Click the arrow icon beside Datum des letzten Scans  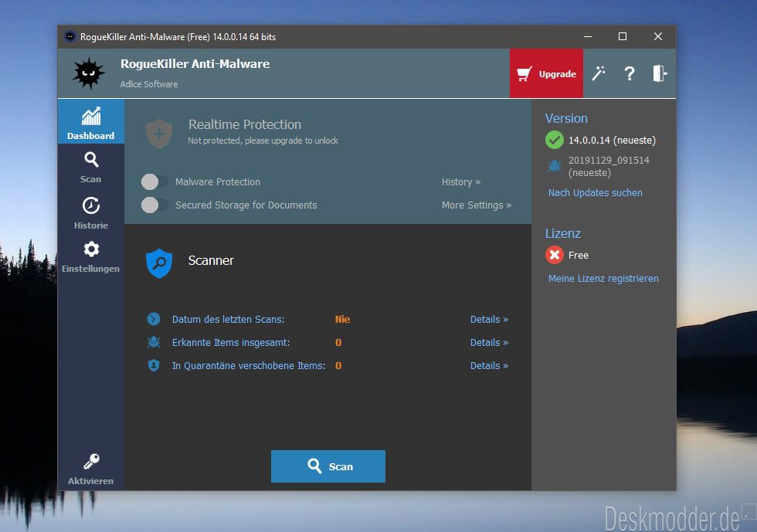pos(154,319)
